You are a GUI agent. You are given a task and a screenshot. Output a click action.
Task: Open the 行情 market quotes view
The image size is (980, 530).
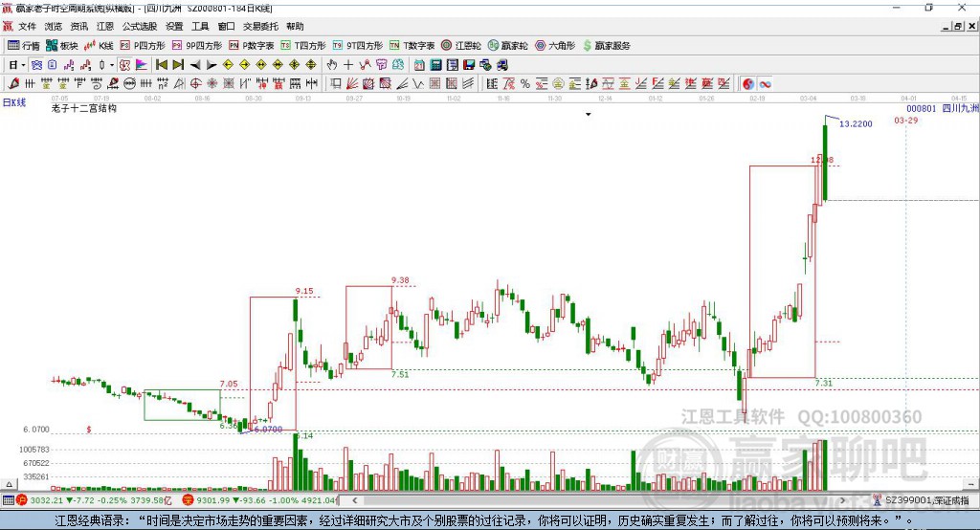[24, 46]
